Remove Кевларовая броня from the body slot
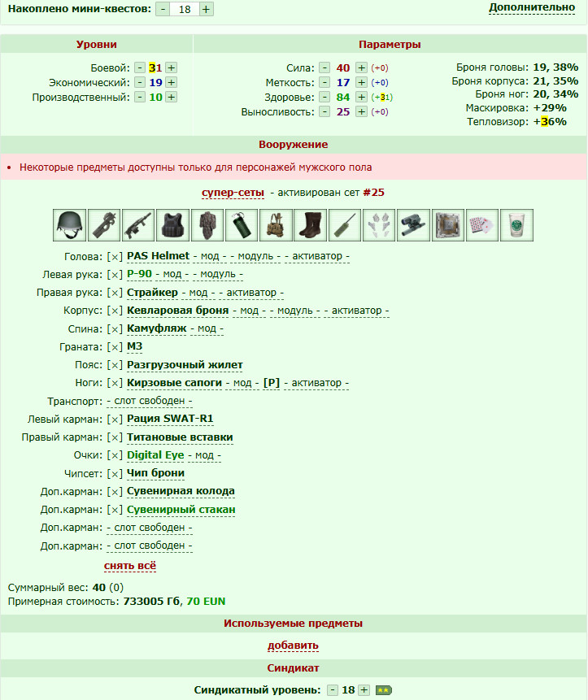This screenshot has height=700, width=588. coord(115,311)
